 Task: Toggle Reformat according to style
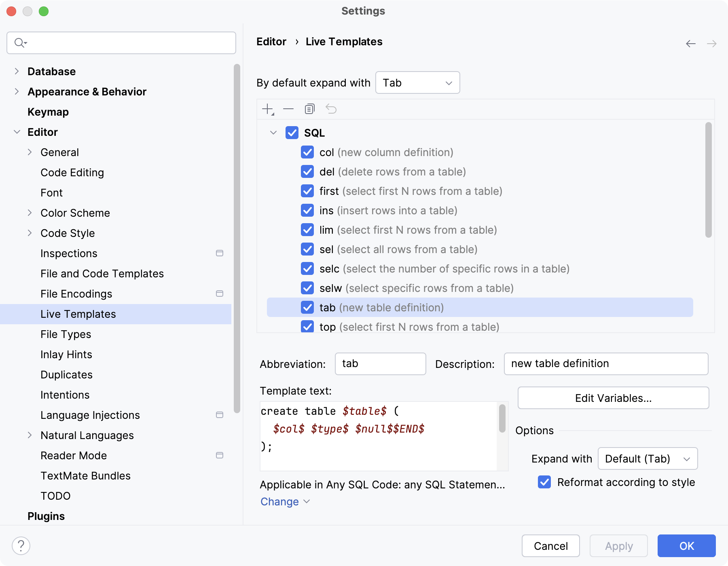pyautogui.click(x=544, y=482)
